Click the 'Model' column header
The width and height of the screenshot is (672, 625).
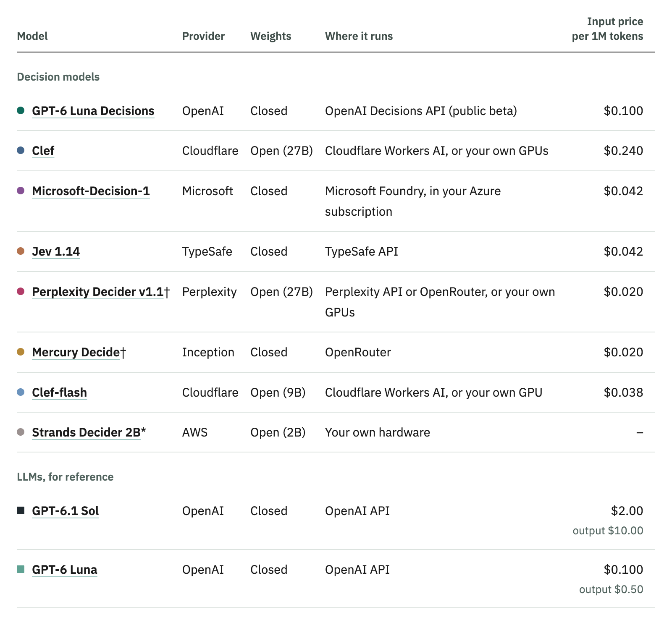coord(32,36)
